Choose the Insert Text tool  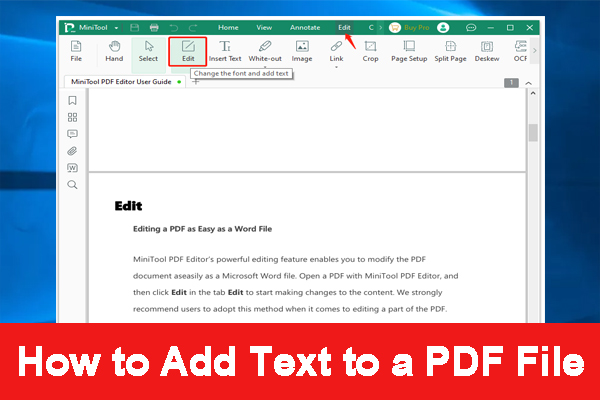click(225, 51)
